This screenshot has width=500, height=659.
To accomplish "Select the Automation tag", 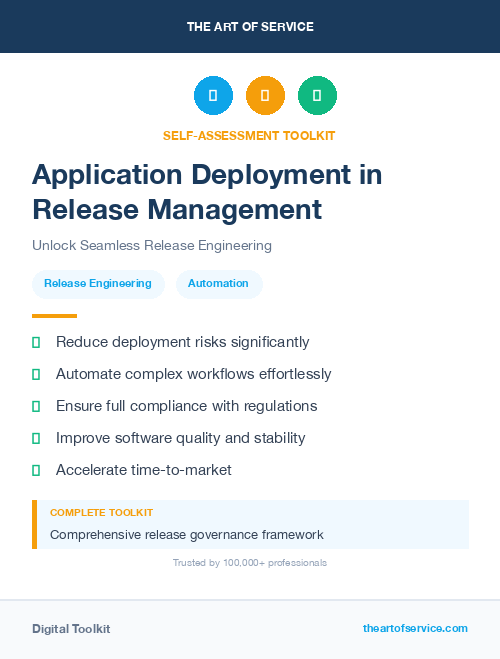I will [219, 284].
